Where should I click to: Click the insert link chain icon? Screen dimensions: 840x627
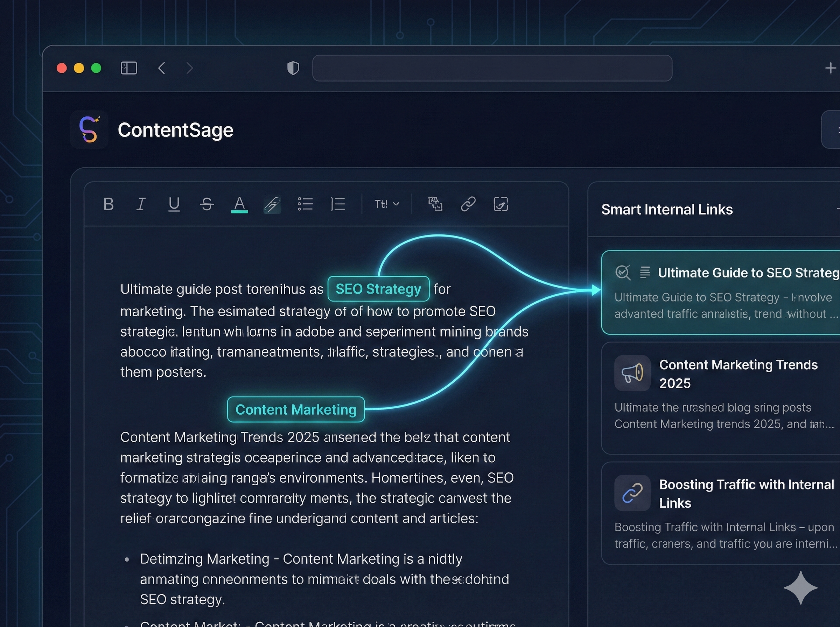(468, 204)
